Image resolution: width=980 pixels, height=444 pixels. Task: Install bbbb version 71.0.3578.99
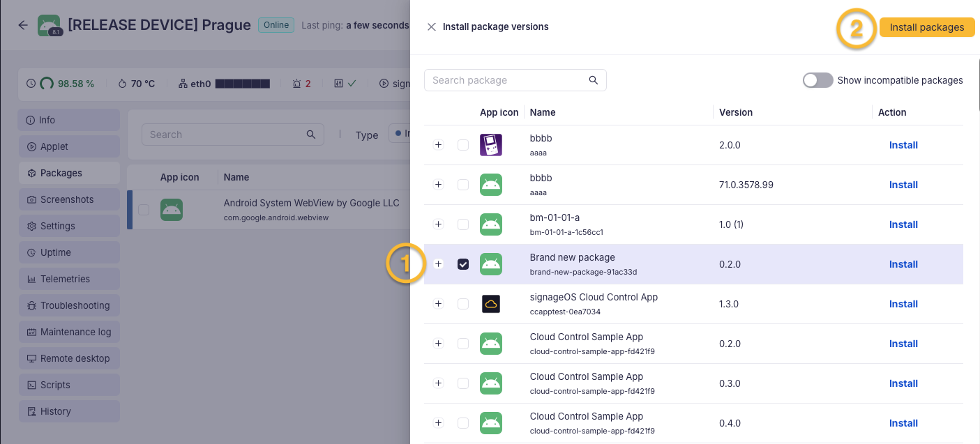point(903,185)
